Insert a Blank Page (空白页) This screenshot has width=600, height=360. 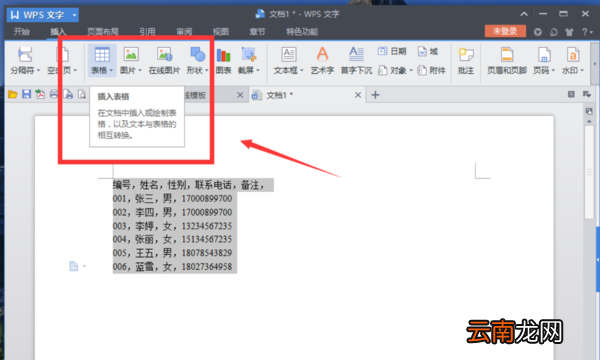[x=62, y=60]
